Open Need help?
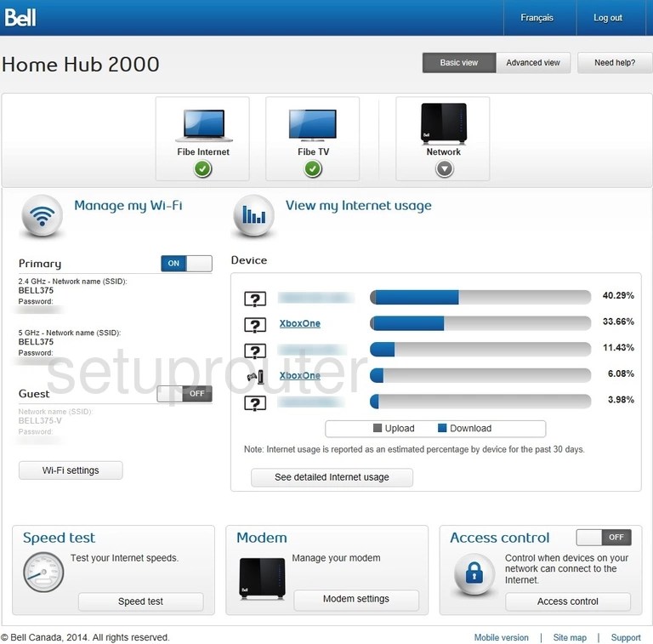 (615, 63)
